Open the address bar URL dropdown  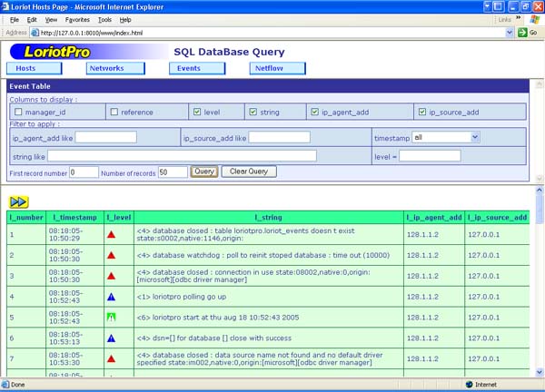[510, 33]
